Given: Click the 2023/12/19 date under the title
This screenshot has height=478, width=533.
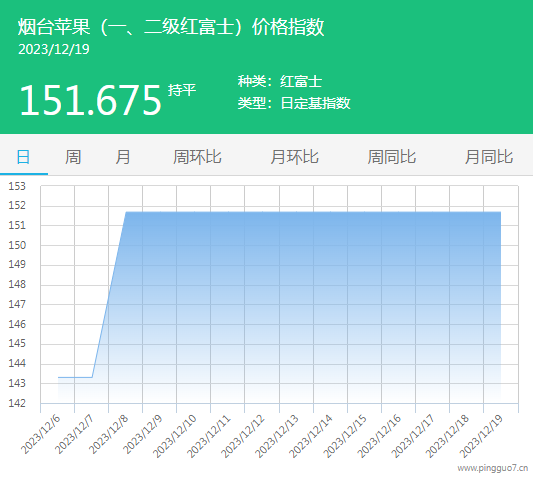Looking at the screenshot, I should coord(54,49).
